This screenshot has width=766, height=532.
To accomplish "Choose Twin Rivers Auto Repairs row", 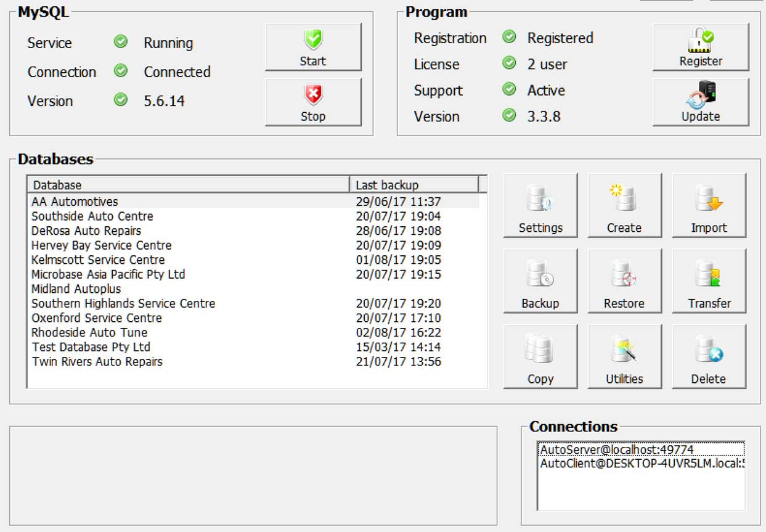I will [97, 362].
